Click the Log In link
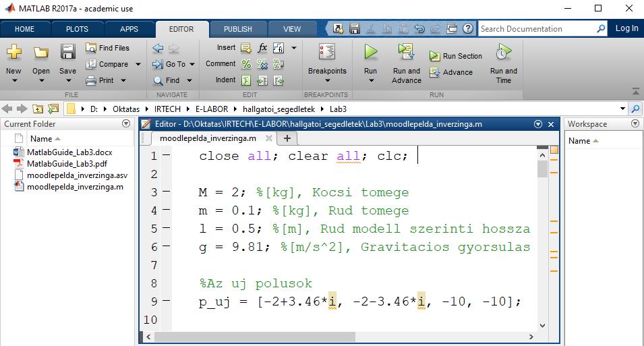The image size is (644, 346). (x=626, y=28)
